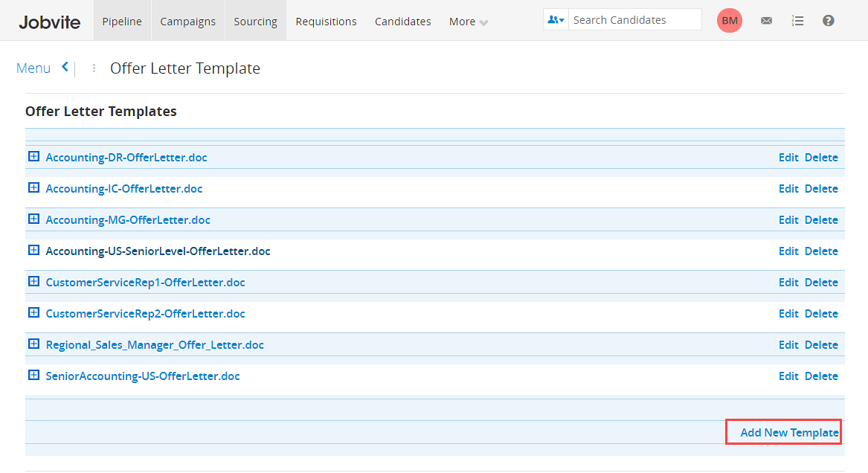The width and height of the screenshot is (868, 473).
Task: Click the candidate search filter people icon
Action: point(555,19)
